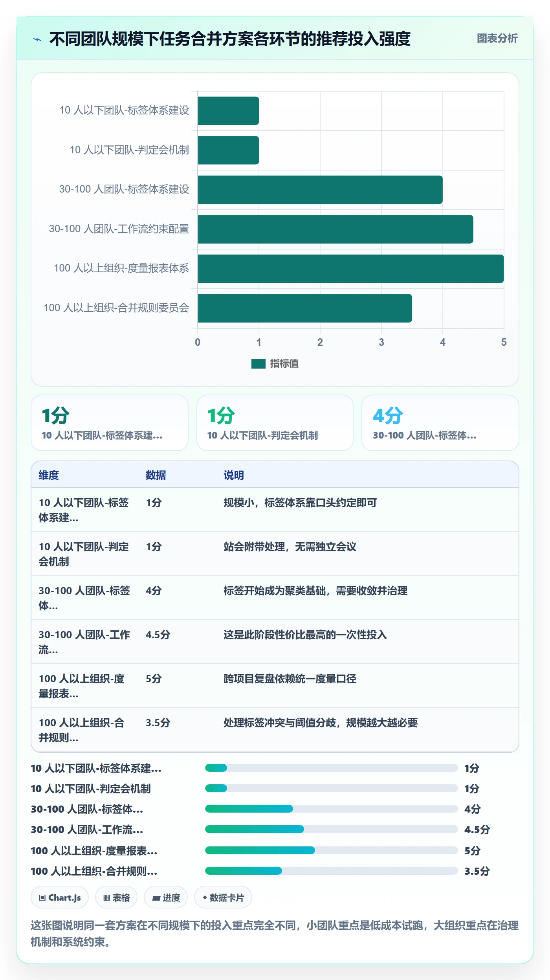The width and height of the screenshot is (550, 980).
Task: Click the 3.5分 value in the table
Action: (x=158, y=723)
